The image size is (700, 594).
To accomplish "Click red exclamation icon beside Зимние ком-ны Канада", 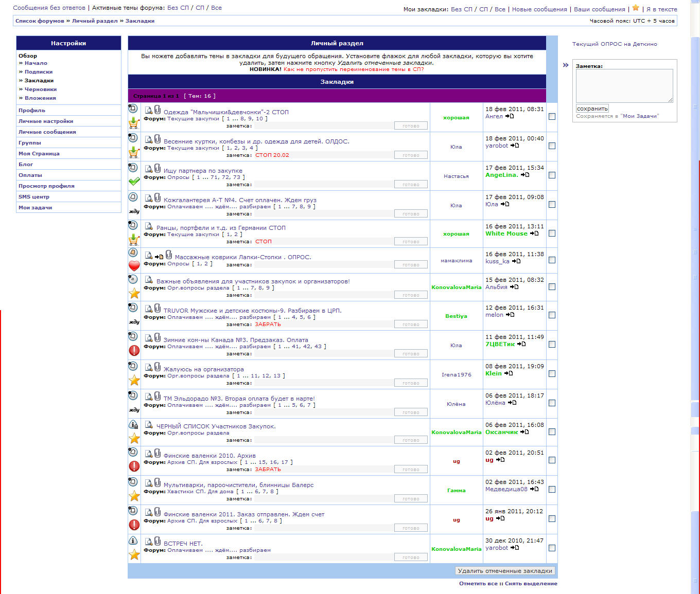I will click(x=134, y=351).
